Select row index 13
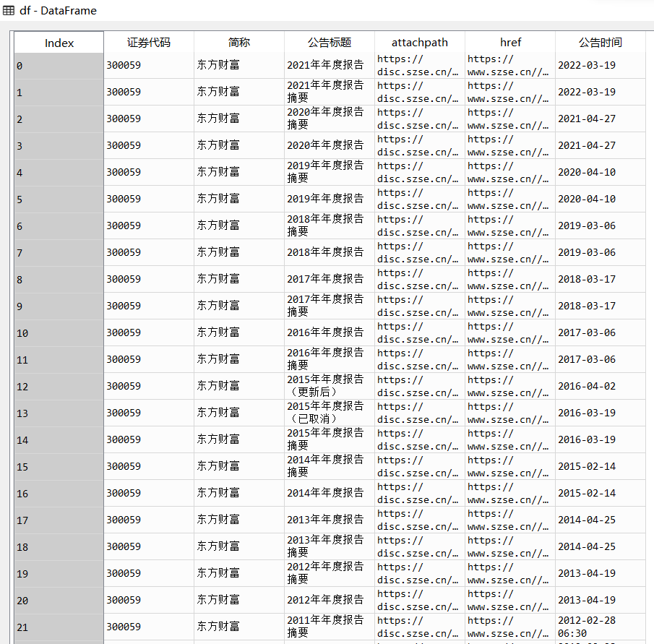Screen dimensions: 654x644 pyautogui.click(x=59, y=413)
